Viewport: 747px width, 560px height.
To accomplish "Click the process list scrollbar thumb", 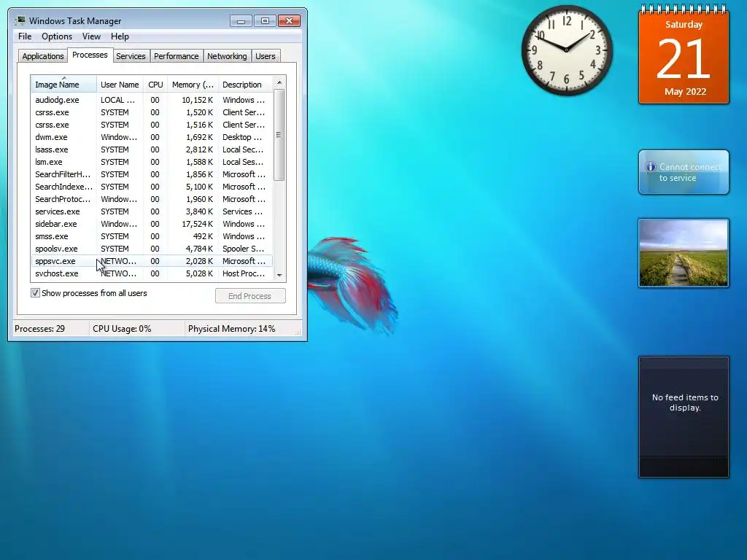I will 279,135.
